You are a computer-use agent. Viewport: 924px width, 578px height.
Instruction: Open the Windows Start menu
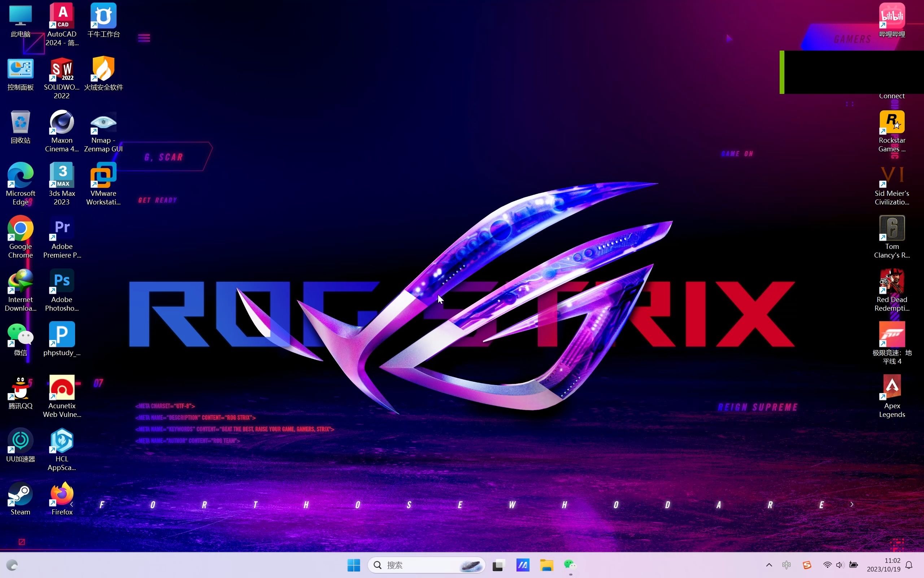[354, 565]
